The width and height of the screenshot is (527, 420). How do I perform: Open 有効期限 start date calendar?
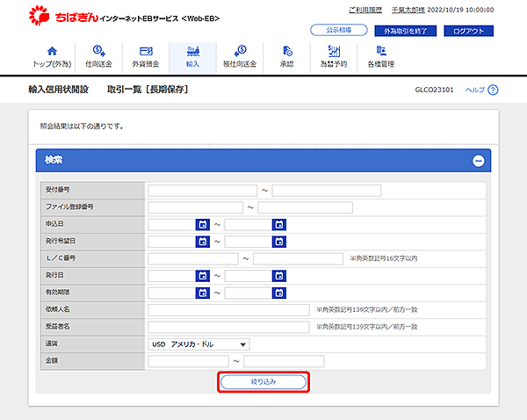[x=203, y=293]
